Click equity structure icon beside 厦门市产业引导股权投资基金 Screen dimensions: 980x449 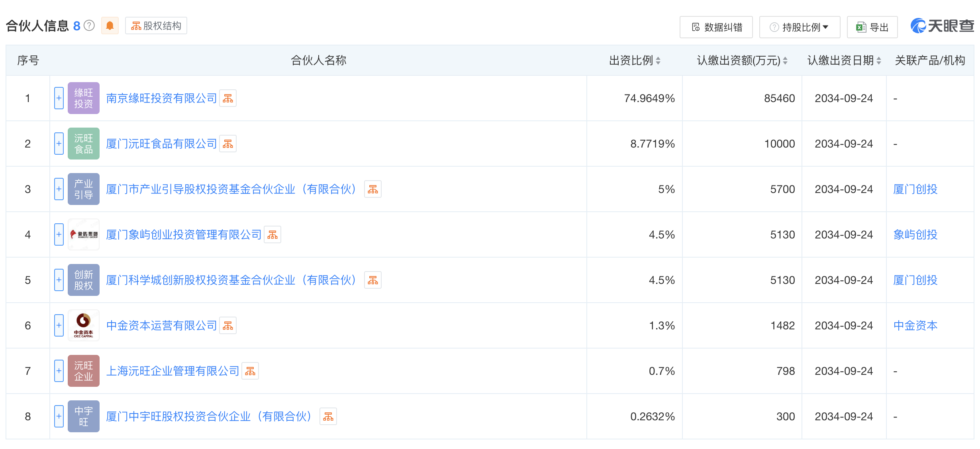coord(373,189)
